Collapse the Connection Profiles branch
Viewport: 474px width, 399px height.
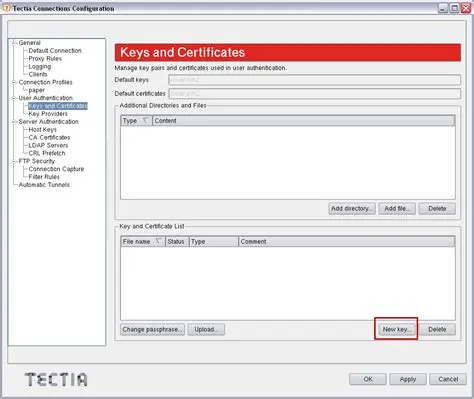click(x=14, y=82)
